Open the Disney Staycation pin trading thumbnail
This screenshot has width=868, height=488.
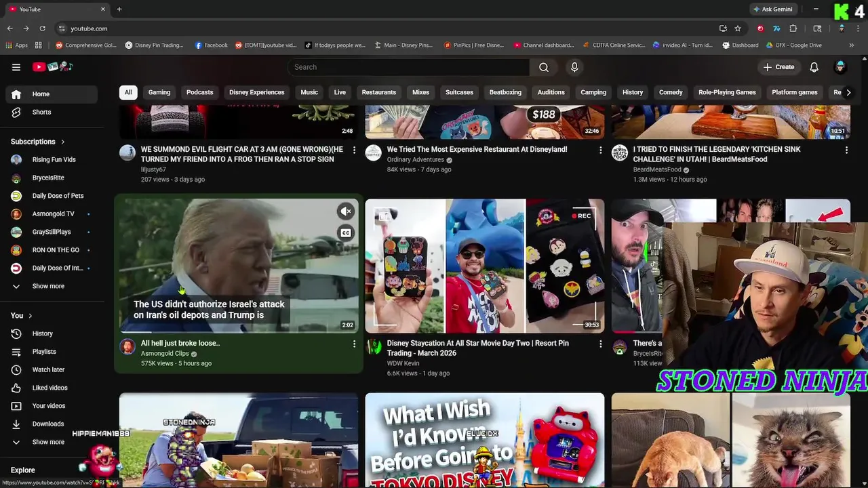[x=485, y=266]
